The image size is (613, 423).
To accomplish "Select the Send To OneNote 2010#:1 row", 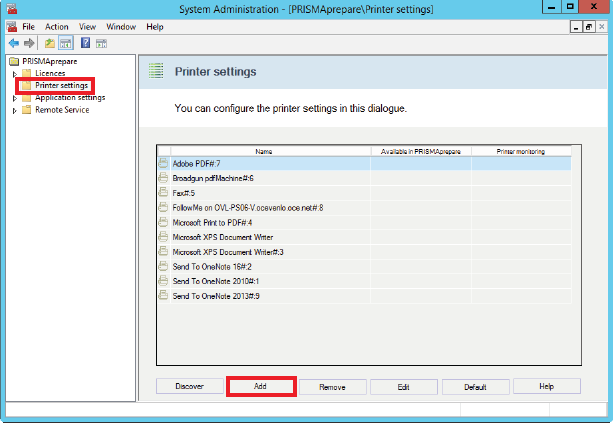I will pos(364,281).
